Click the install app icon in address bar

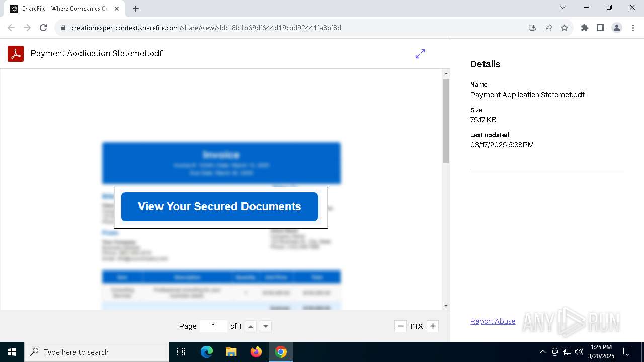point(532,28)
